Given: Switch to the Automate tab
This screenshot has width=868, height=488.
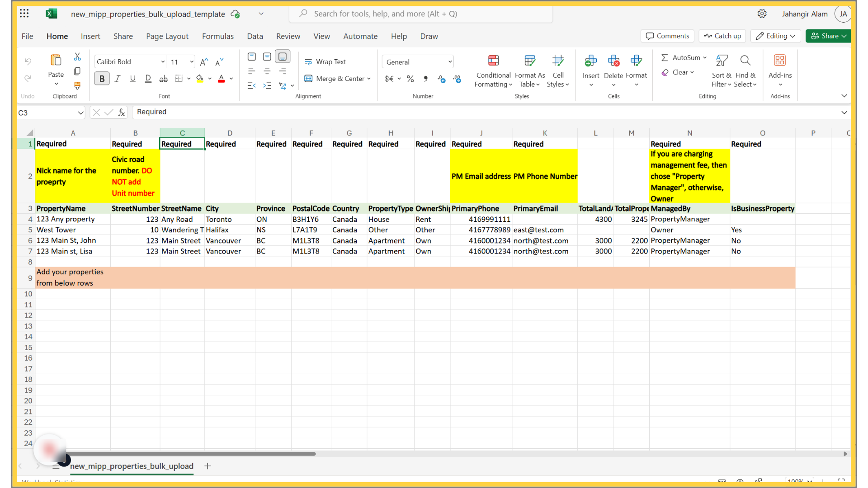Looking at the screenshot, I should 360,36.
